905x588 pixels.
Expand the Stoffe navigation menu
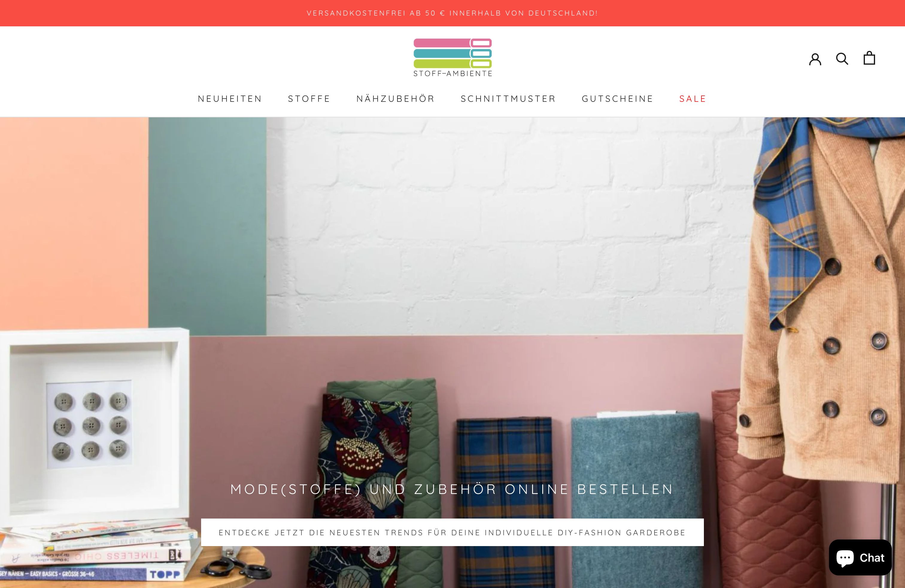tap(309, 99)
